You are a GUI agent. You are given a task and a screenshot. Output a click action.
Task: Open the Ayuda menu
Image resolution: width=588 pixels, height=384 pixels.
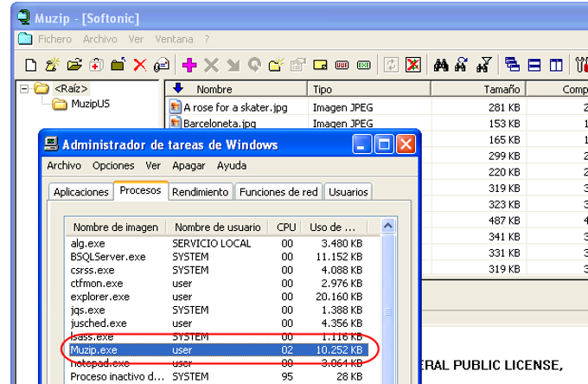pos(232,165)
